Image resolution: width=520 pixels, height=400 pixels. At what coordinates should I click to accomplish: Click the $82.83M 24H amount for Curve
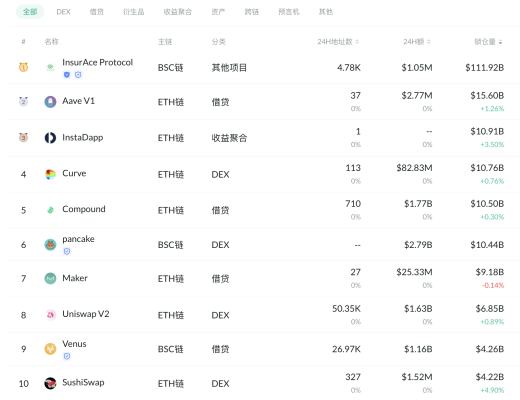(x=414, y=168)
